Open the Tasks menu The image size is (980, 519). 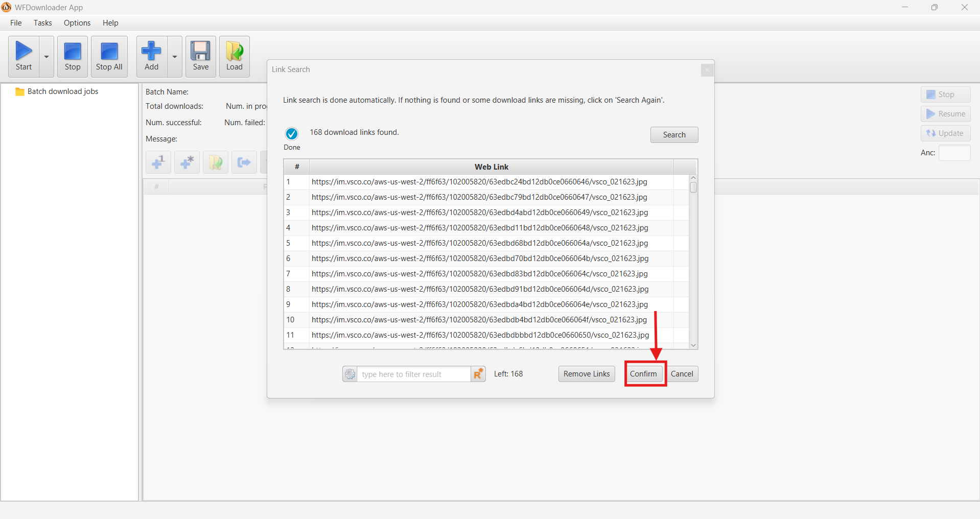(42, 22)
